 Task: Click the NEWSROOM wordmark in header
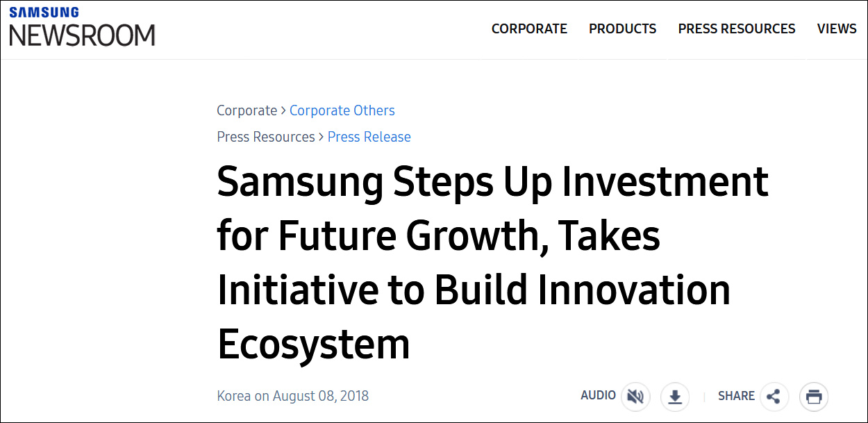pyautogui.click(x=82, y=35)
